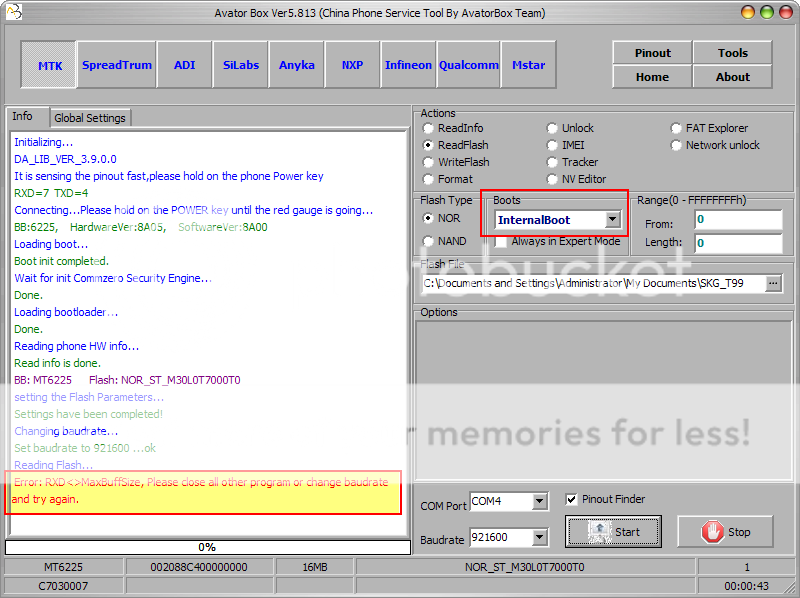Screen dimensions: 800x598
Task: Click the 00:00:43 elapsed time cell
Action: tap(746, 586)
